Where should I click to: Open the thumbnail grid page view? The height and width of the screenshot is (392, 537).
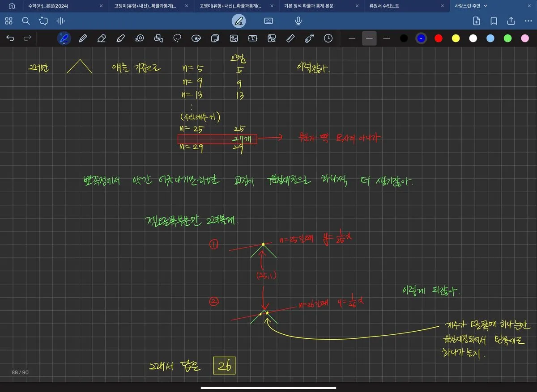click(9, 21)
